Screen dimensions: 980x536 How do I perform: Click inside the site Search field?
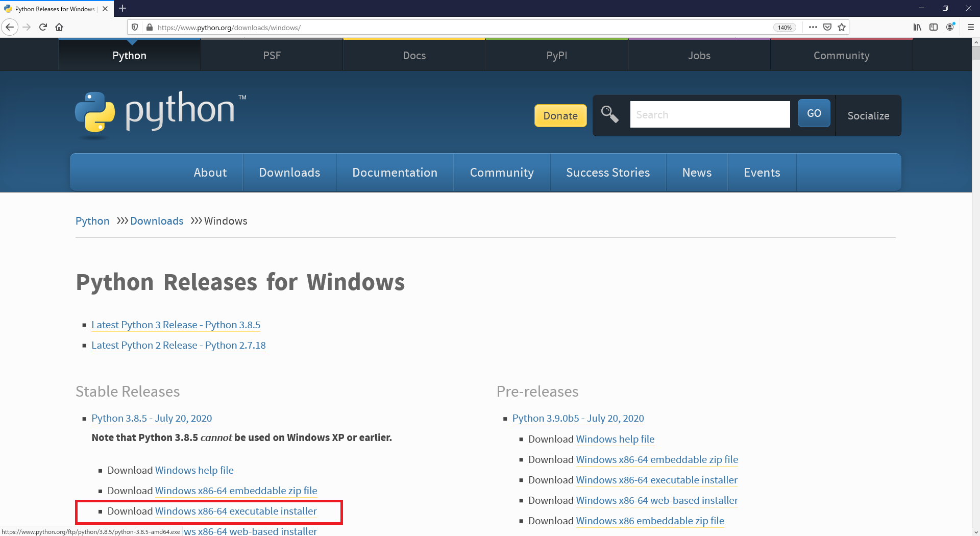[709, 115]
